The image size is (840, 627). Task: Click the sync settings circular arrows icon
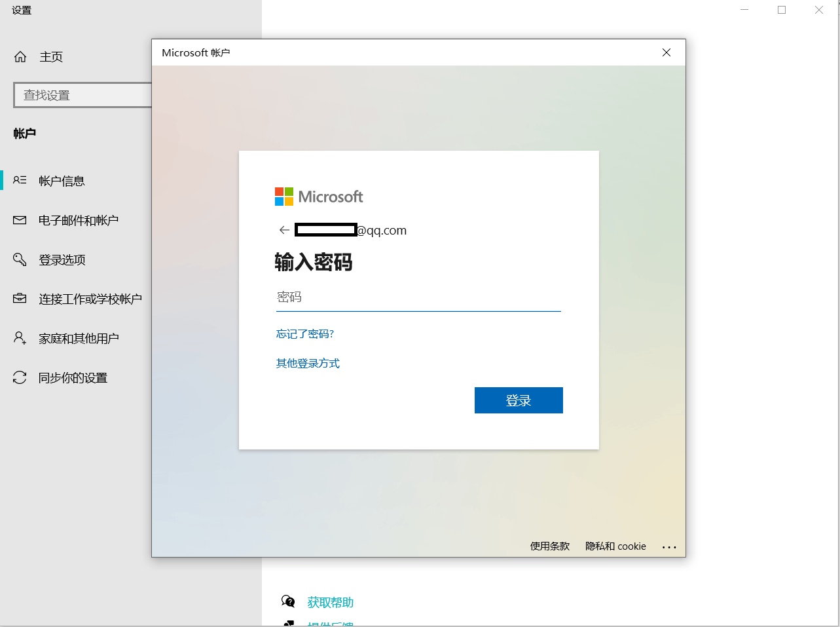click(20, 377)
